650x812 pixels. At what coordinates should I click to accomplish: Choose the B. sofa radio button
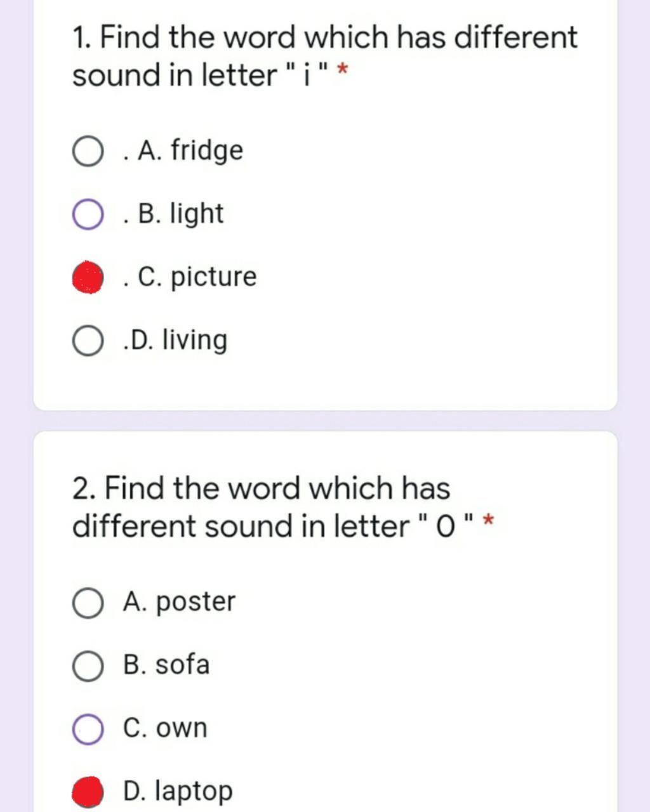tap(87, 665)
